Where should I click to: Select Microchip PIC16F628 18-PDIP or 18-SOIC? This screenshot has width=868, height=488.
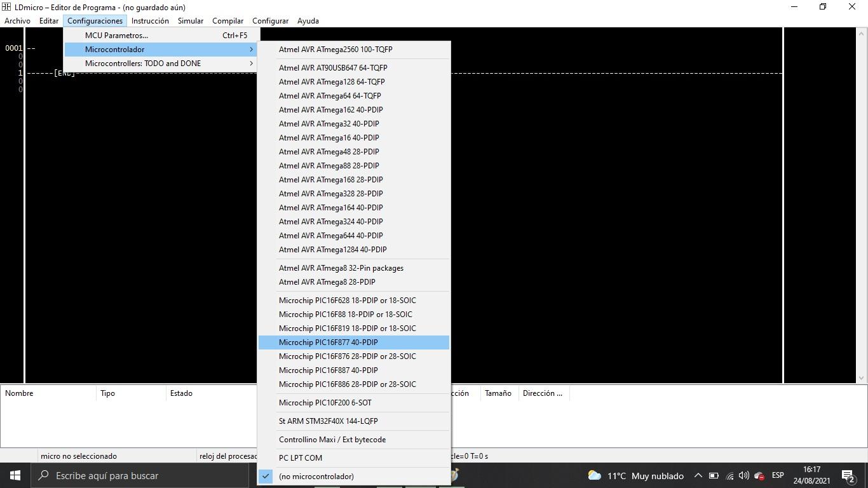coord(354,301)
